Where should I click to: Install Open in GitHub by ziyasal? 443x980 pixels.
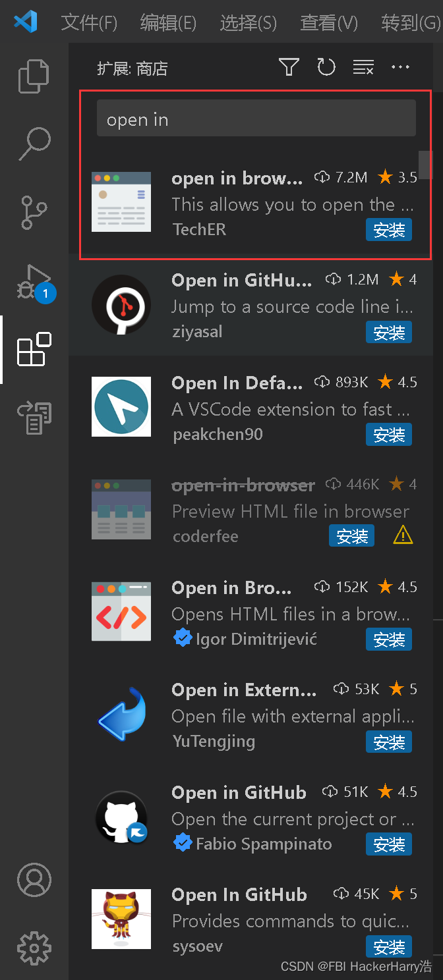pos(389,333)
